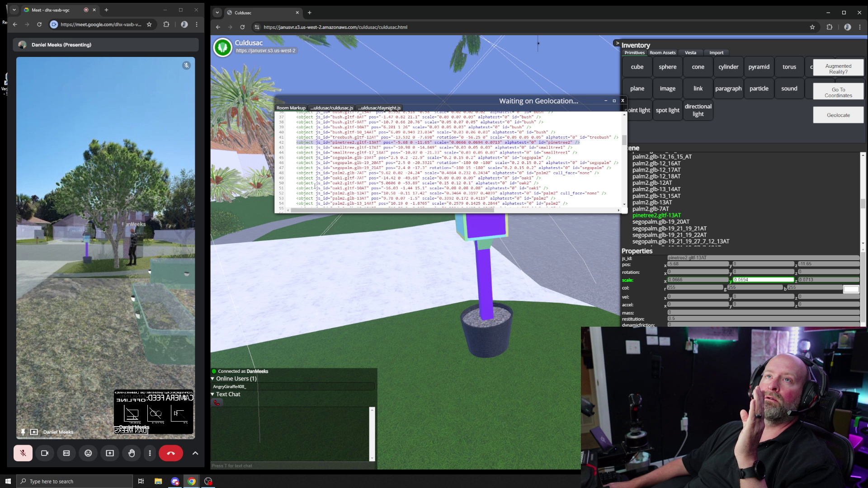Screen dimensions: 868x488
Task: Raise hand in the Meet call
Action: tap(132, 453)
